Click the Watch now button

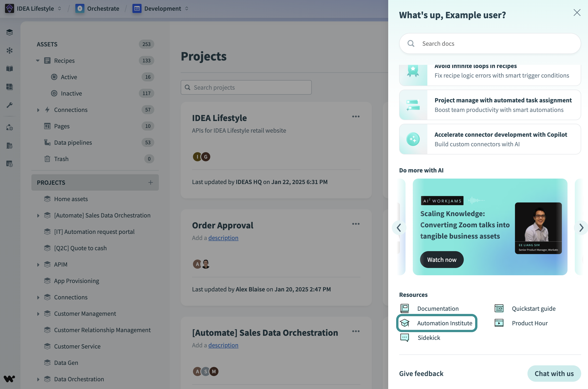(x=441, y=260)
